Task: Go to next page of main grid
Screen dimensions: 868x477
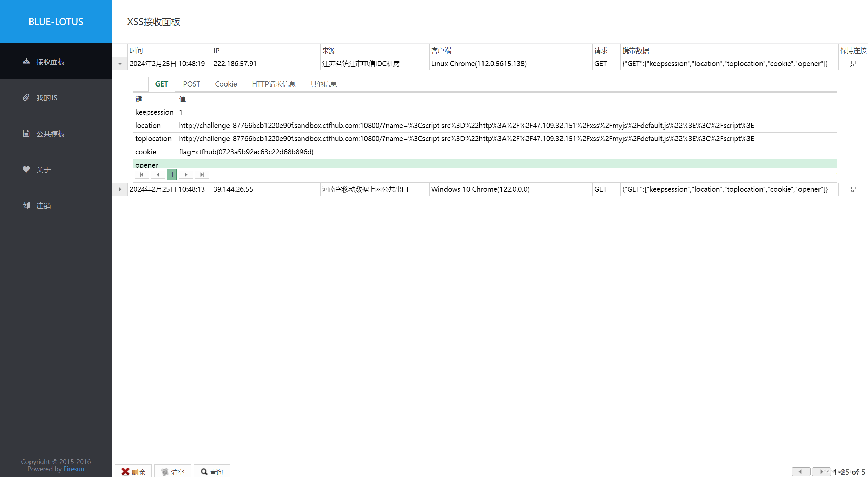Action: [821, 472]
